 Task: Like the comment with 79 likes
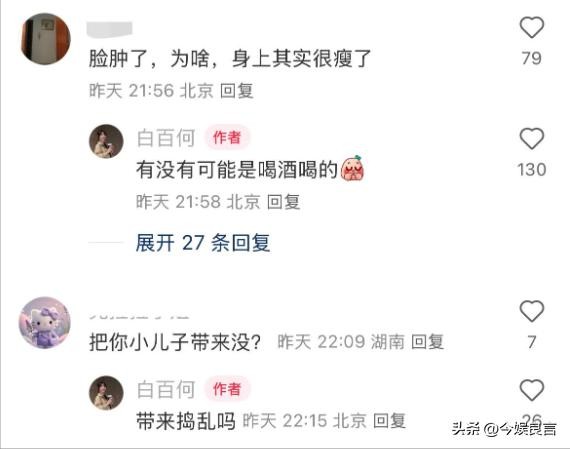click(x=531, y=27)
